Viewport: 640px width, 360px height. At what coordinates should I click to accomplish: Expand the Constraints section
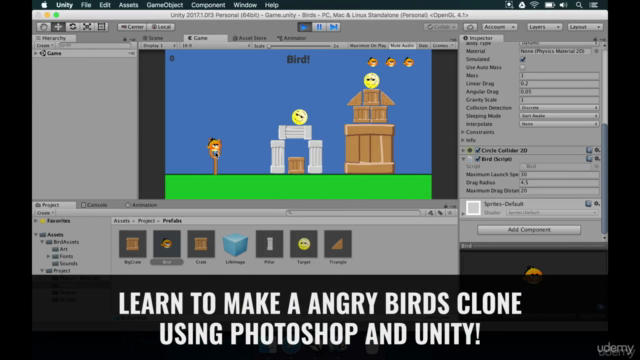coord(463,132)
